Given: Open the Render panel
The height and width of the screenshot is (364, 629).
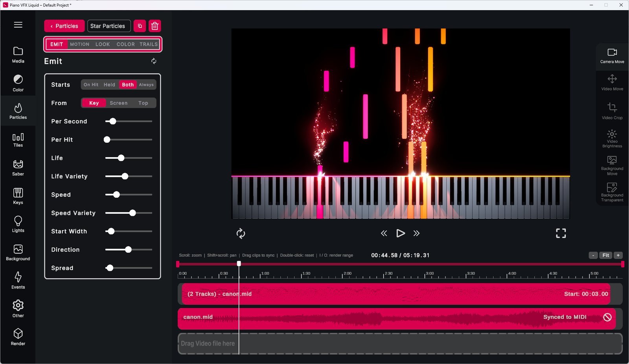Looking at the screenshot, I should (x=18, y=337).
